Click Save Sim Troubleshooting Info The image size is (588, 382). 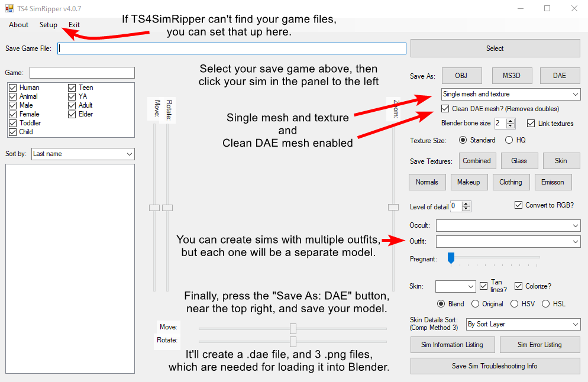495,366
